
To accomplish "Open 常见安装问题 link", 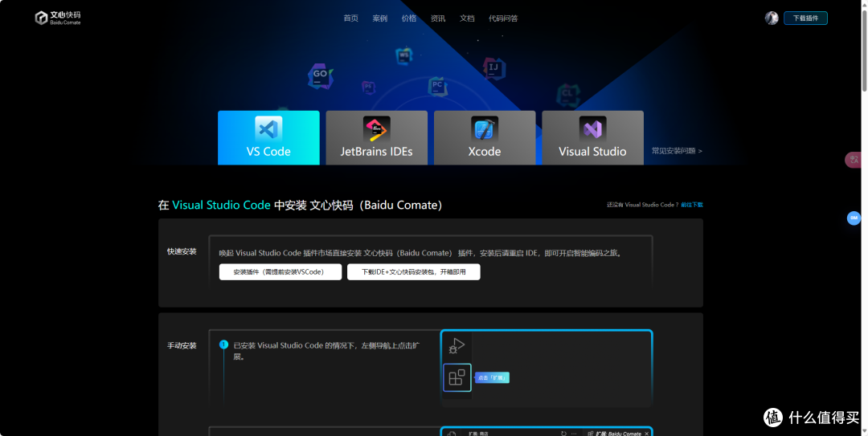I will point(677,150).
